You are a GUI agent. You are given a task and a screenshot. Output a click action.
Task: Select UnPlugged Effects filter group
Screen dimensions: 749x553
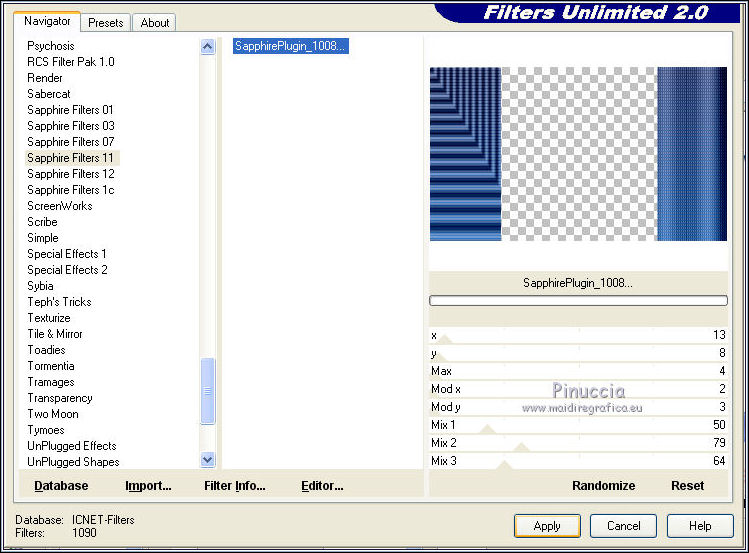click(72, 446)
